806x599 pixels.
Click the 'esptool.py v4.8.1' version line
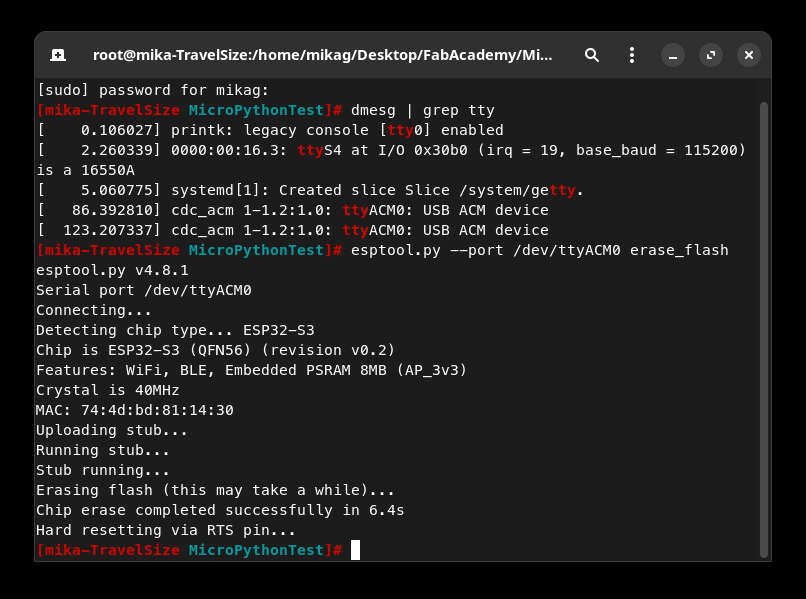point(112,270)
